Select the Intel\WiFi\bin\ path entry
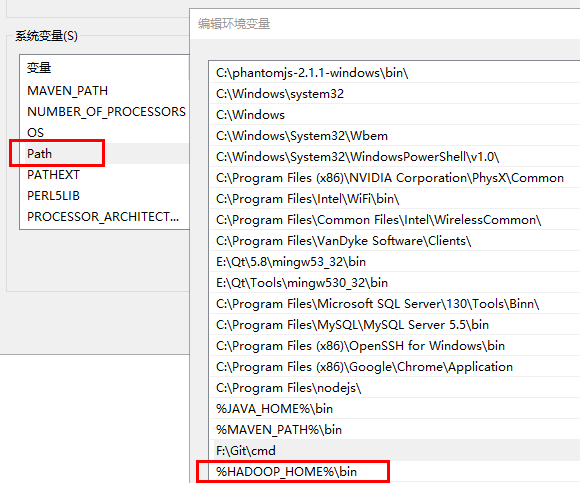 395,199
